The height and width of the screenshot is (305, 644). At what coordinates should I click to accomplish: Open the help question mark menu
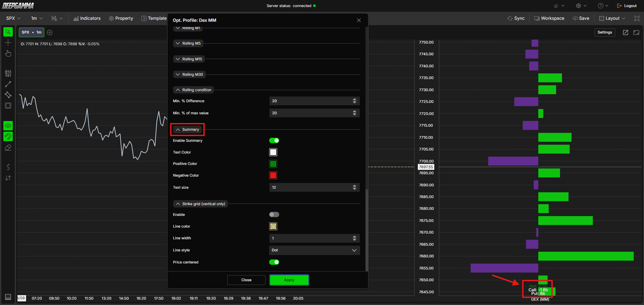pos(603,6)
